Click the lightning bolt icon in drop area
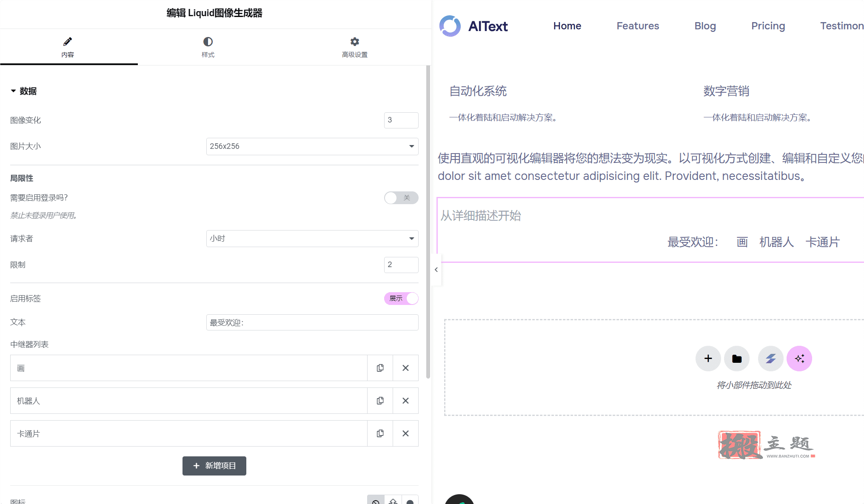864x504 pixels. pos(770,359)
